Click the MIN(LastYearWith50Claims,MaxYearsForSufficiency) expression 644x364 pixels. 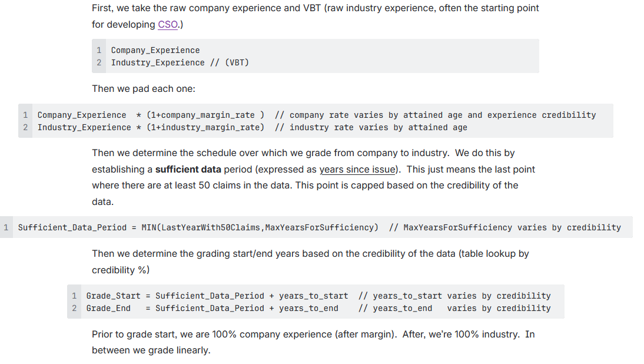tap(260, 228)
